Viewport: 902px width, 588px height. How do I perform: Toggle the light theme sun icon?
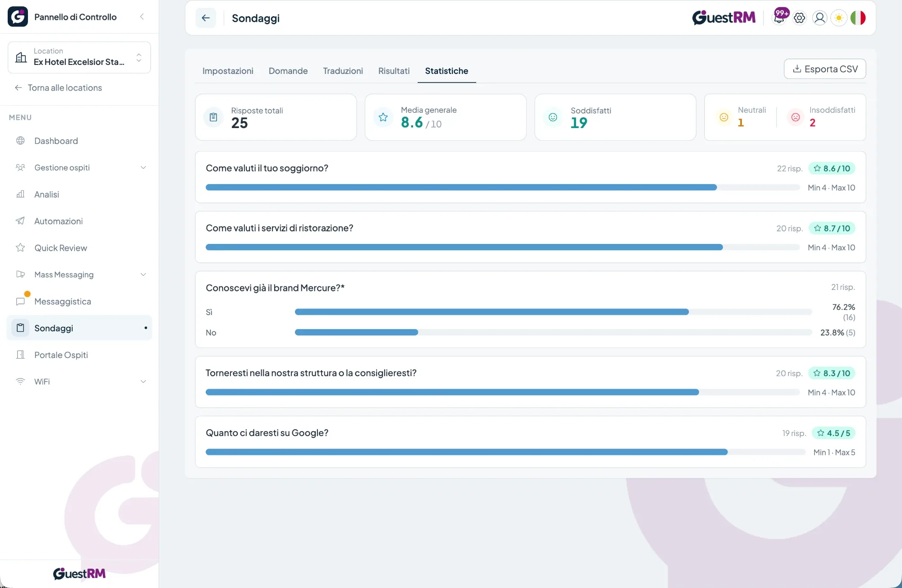click(x=839, y=18)
